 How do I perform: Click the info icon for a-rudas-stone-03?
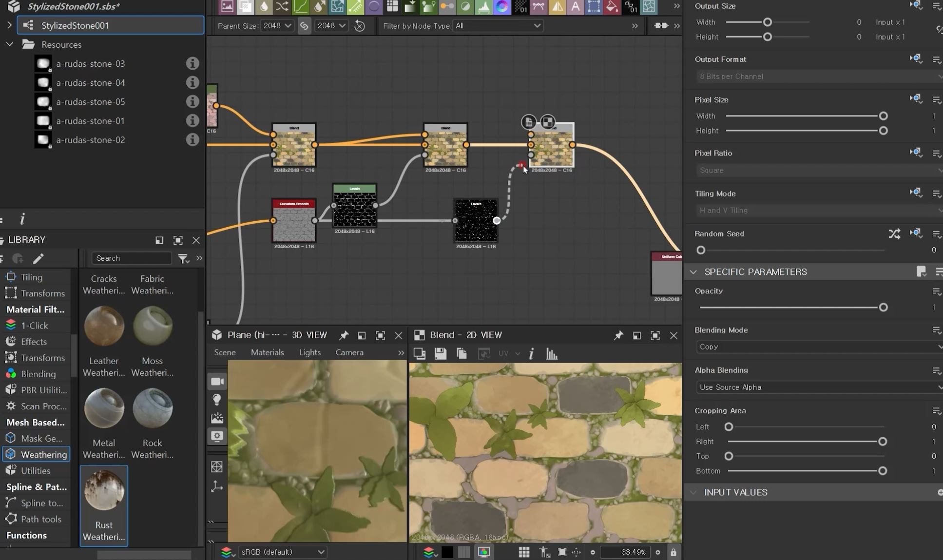click(192, 63)
